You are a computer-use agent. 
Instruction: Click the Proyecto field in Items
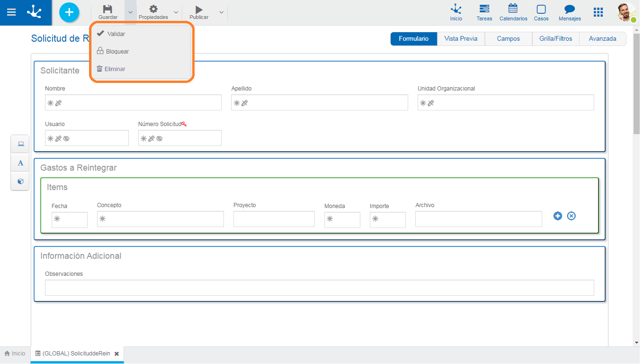pyautogui.click(x=274, y=219)
